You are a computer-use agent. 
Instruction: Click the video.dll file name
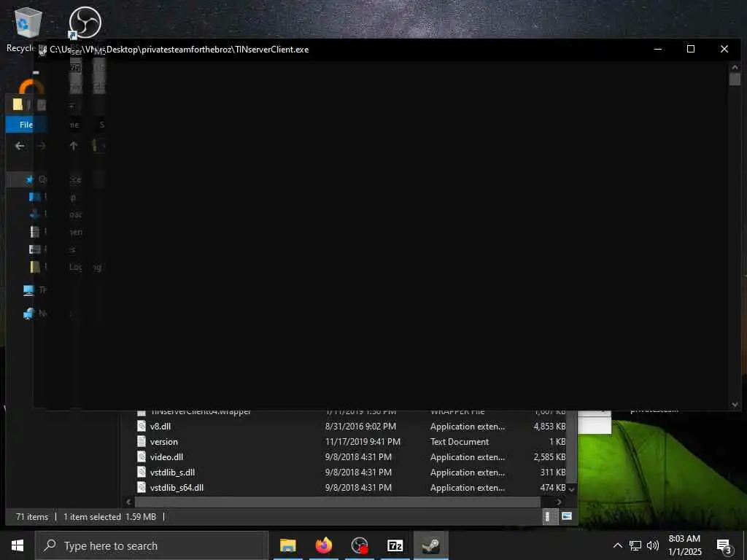pyautogui.click(x=167, y=456)
